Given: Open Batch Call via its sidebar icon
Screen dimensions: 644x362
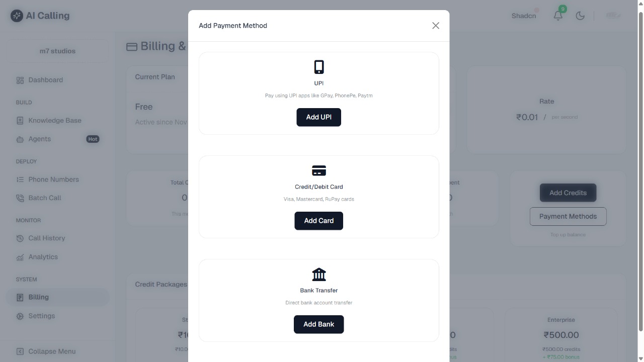Looking at the screenshot, I should coord(20,198).
